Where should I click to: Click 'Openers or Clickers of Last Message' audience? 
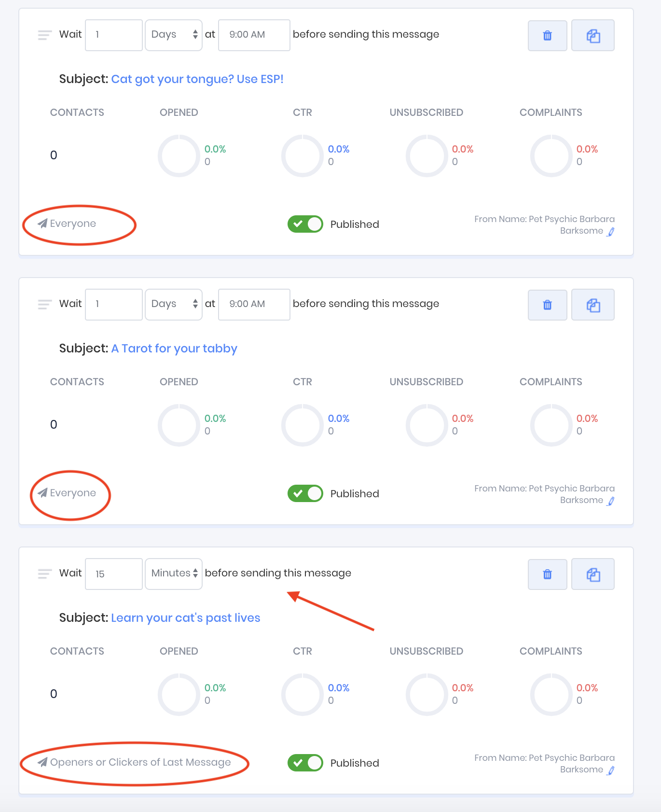click(140, 762)
